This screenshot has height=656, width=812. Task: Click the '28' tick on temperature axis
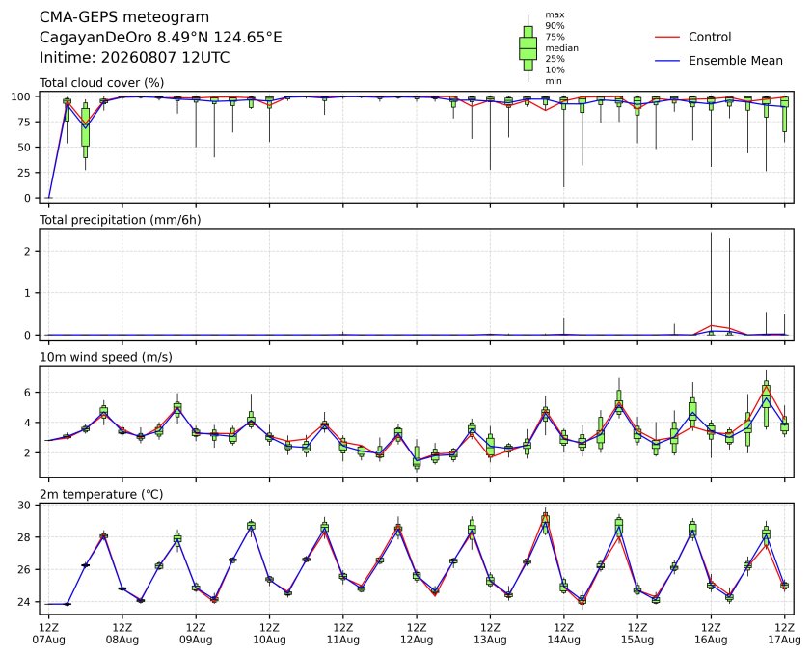[25, 536]
